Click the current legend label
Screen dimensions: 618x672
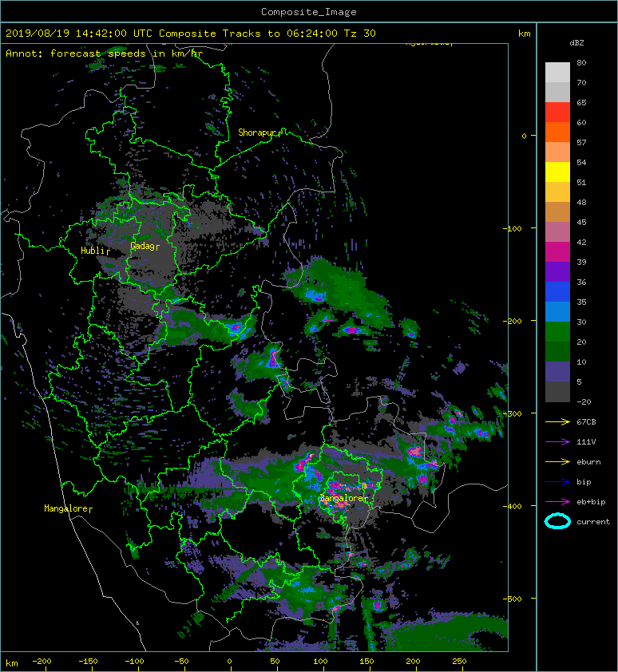[x=593, y=522]
